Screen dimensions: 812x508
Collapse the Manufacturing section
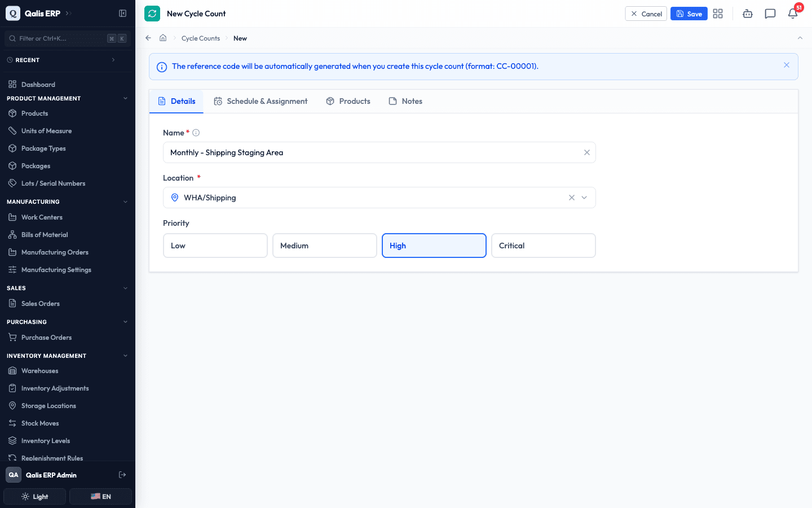point(125,202)
